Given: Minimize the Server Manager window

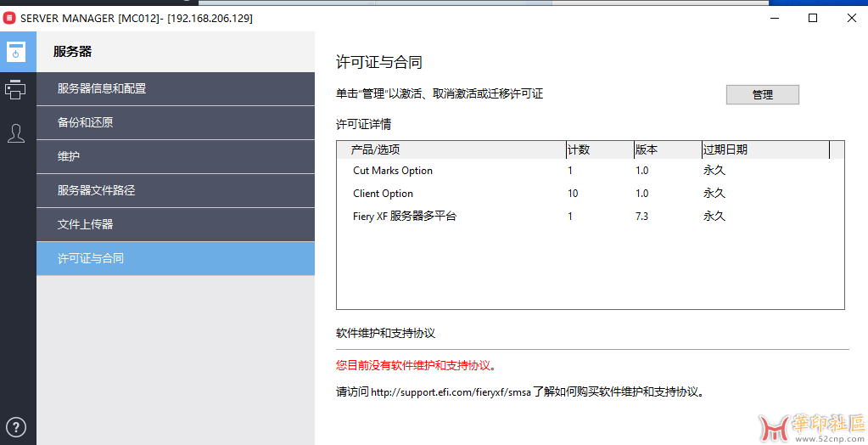Looking at the screenshot, I should pos(775,19).
